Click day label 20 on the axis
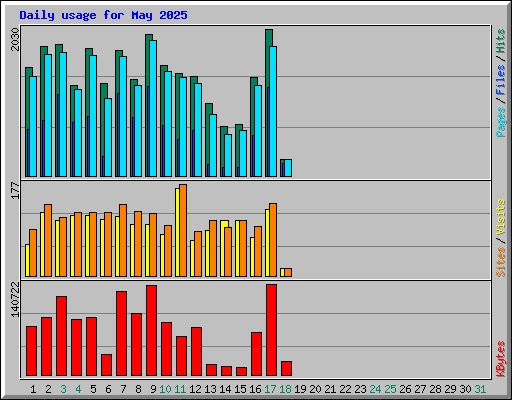 pos(315,389)
